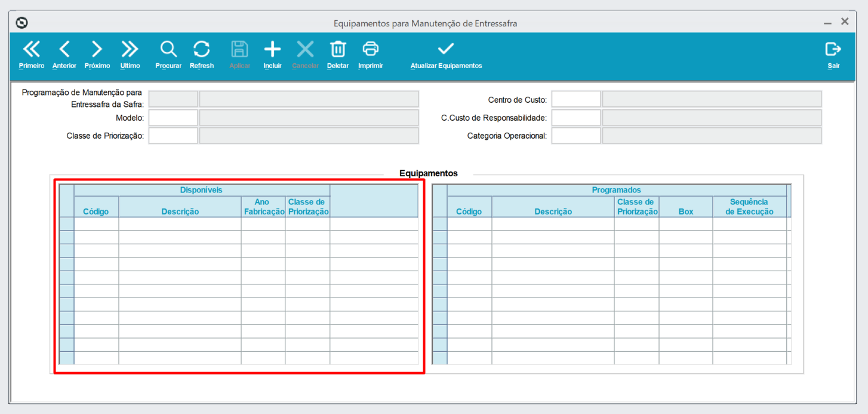Close the window with the X
The image size is (868, 414).
tap(845, 22)
